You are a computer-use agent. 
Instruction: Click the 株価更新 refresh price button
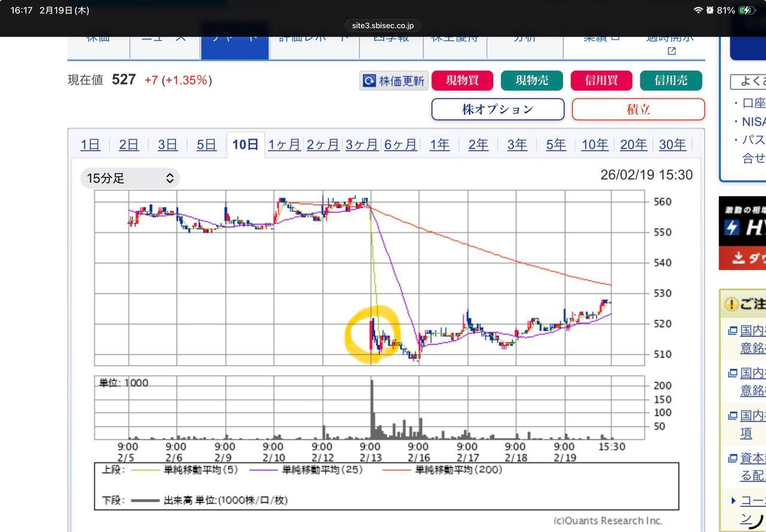pyautogui.click(x=394, y=81)
